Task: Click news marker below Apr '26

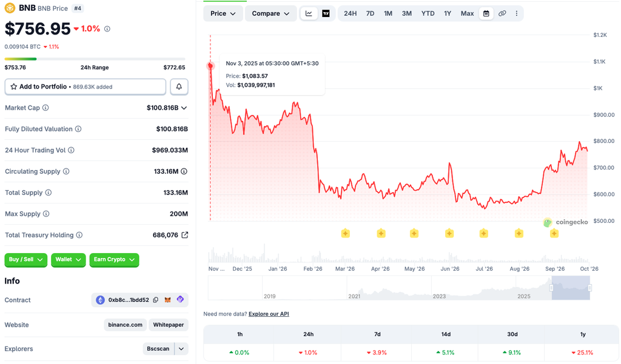Action: tap(381, 233)
